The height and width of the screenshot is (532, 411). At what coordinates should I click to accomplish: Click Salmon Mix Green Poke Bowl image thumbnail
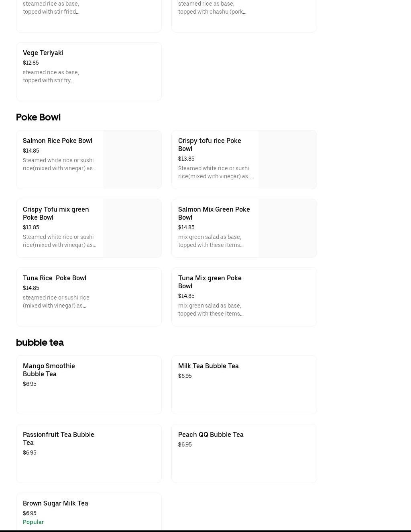click(287, 228)
